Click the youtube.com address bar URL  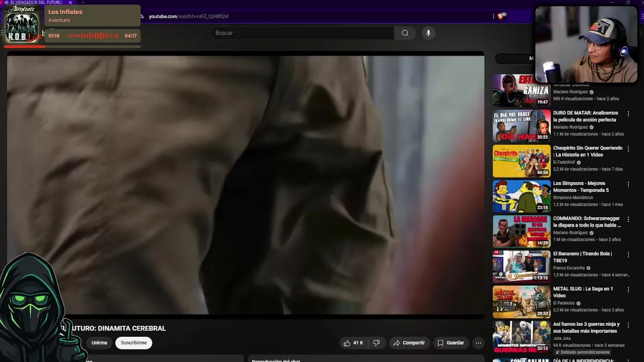[189, 16]
